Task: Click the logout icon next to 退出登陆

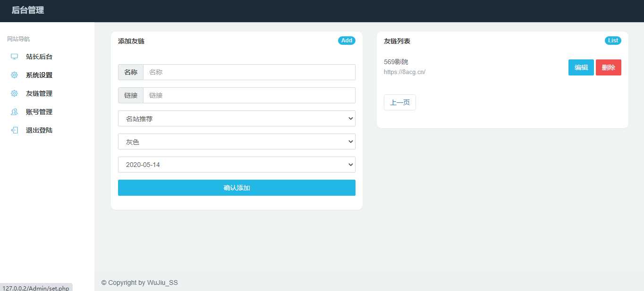Action: (x=14, y=130)
